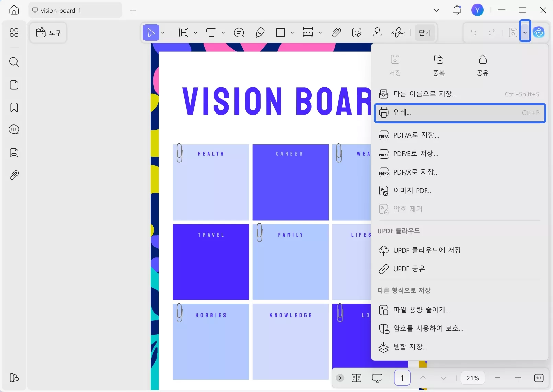Open the 21% zoom level dropdown
Screen dimensions: 553x392
coord(472,378)
